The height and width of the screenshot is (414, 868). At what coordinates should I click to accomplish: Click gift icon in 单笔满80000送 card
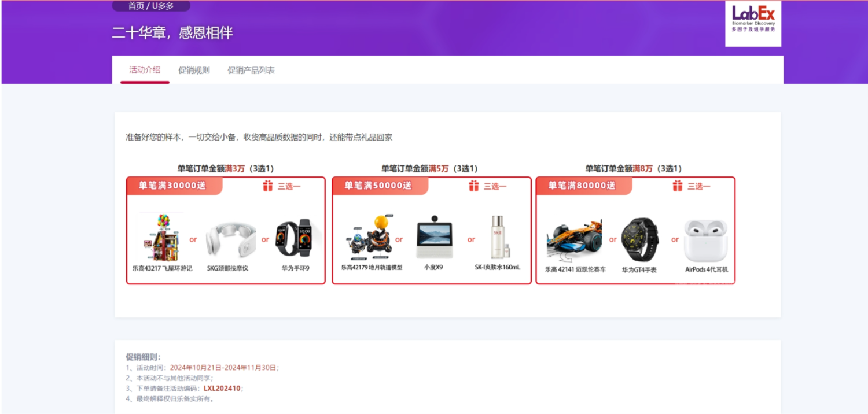point(677,186)
